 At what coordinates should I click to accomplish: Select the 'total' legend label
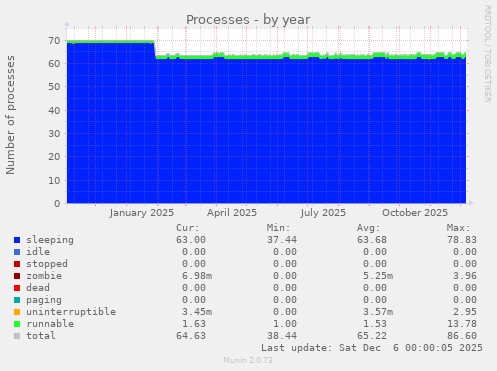point(41,336)
